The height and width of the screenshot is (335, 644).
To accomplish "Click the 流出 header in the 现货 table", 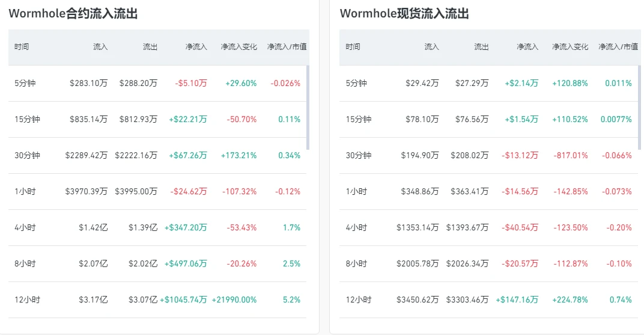I will (x=481, y=47).
